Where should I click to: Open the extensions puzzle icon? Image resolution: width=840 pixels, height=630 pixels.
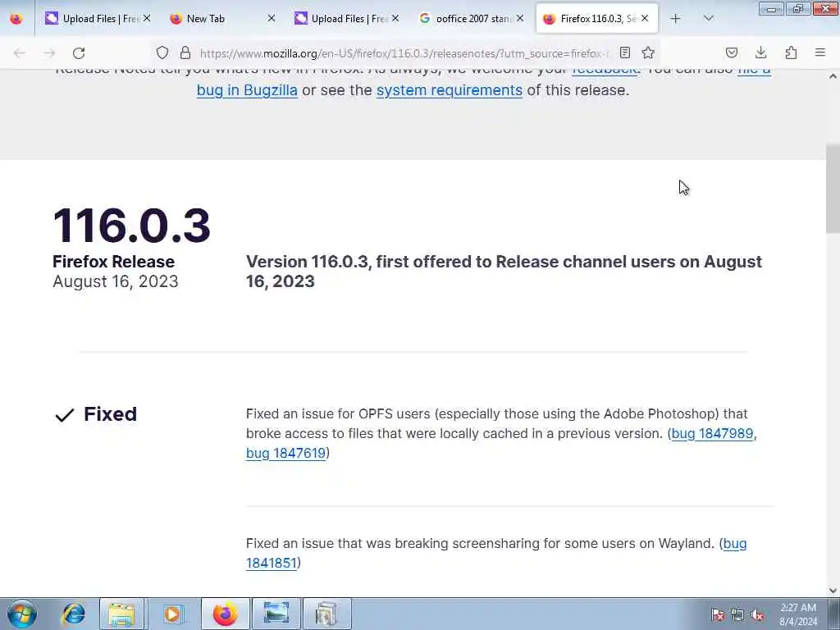coord(791,52)
